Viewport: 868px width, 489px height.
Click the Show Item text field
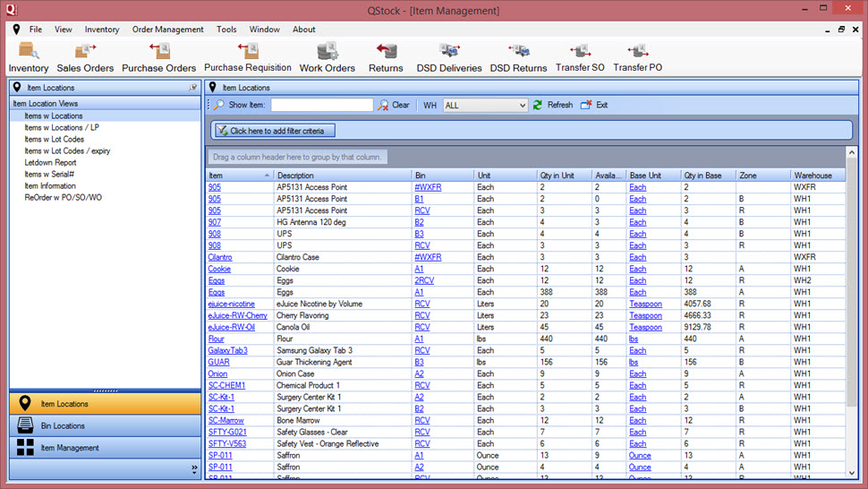tap(321, 105)
